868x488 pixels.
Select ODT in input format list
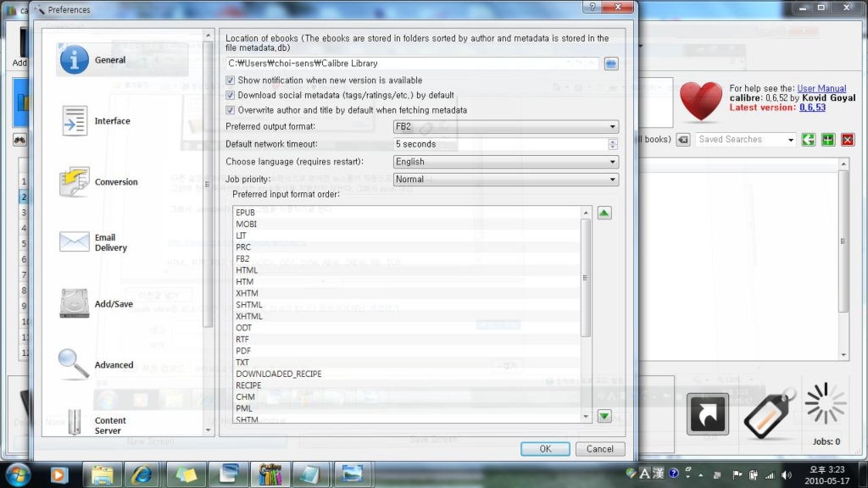(x=408, y=328)
